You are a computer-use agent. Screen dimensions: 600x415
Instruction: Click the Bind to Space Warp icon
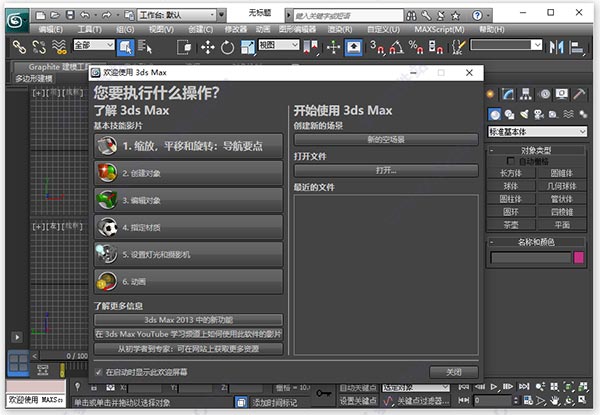(x=59, y=47)
